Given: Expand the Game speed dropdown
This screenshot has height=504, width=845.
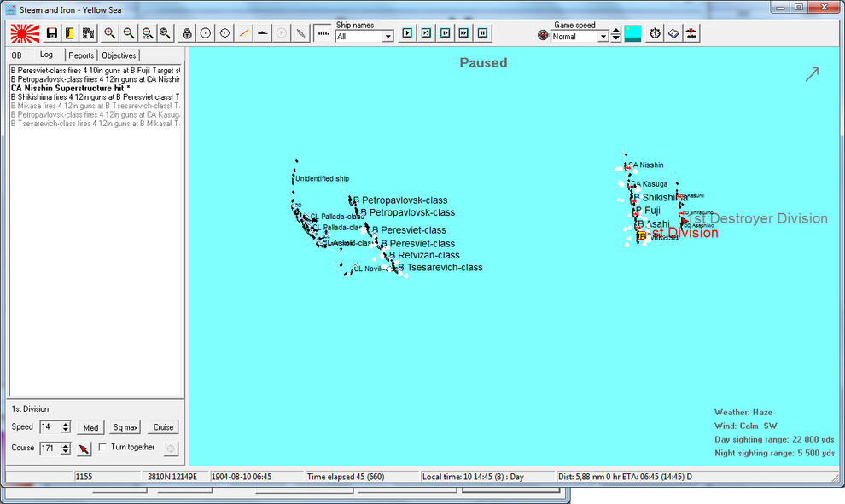Looking at the screenshot, I should click(603, 37).
